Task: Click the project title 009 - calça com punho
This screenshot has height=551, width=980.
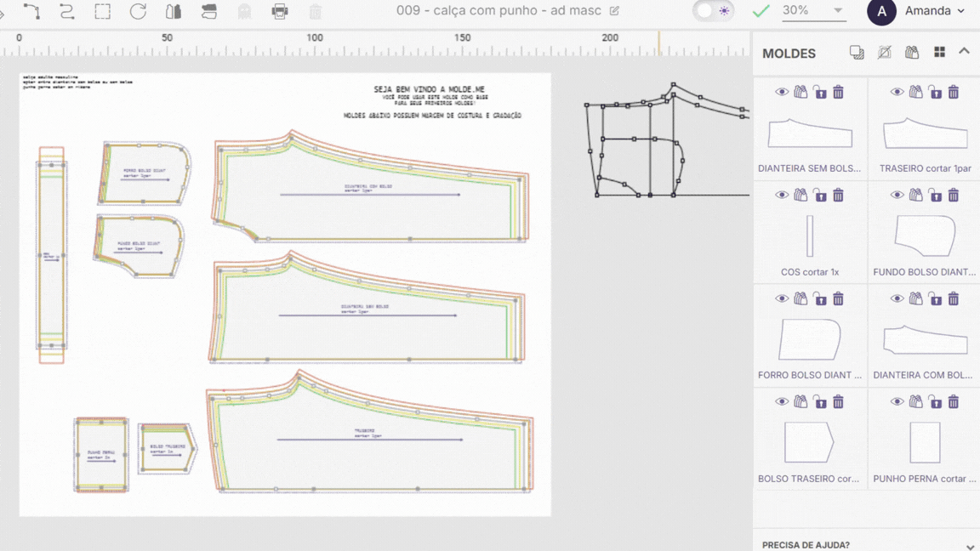Action: 499,11
